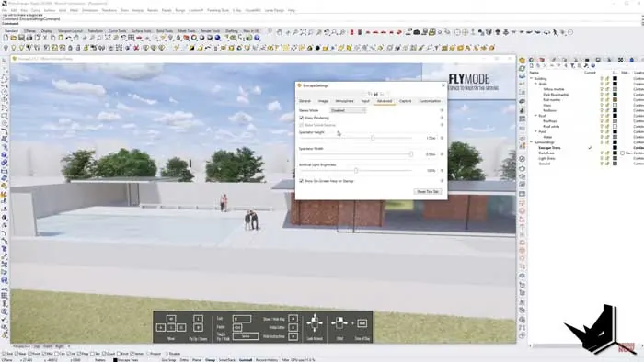Click the middle preset icon in Enscape Settings

pos(375,94)
